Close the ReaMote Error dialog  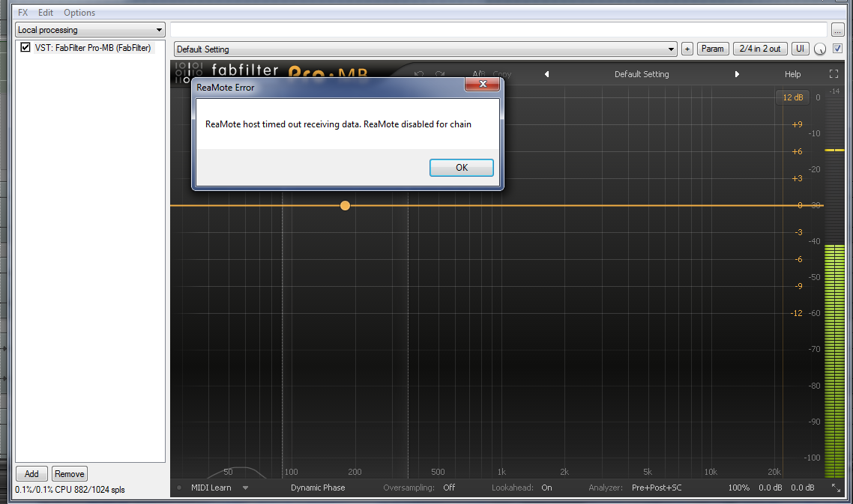coord(482,84)
